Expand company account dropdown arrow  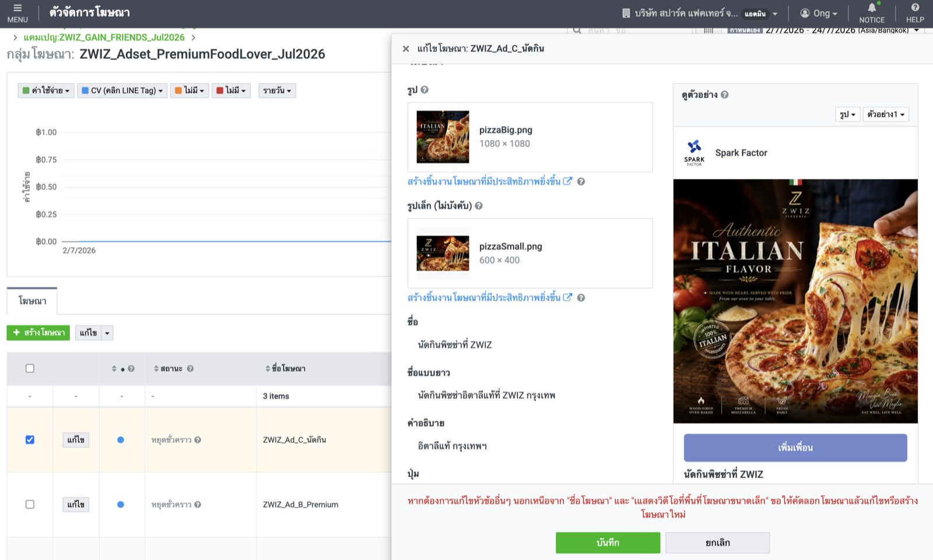click(x=775, y=13)
